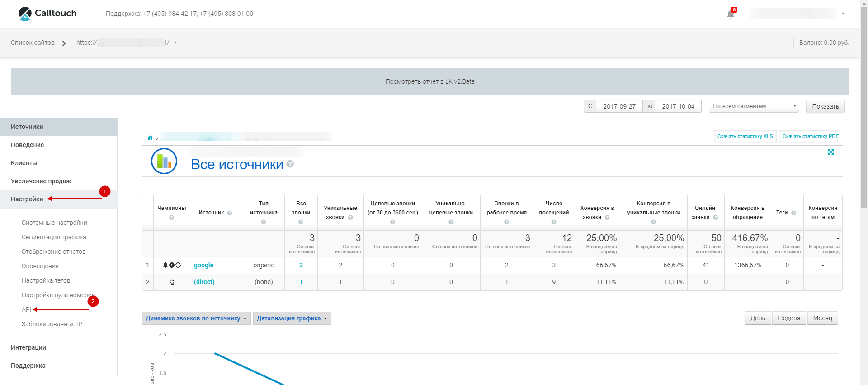The width and height of the screenshot is (868, 385).
Task: Open Настройка пула номеров submenu item
Action: click(58, 295)
